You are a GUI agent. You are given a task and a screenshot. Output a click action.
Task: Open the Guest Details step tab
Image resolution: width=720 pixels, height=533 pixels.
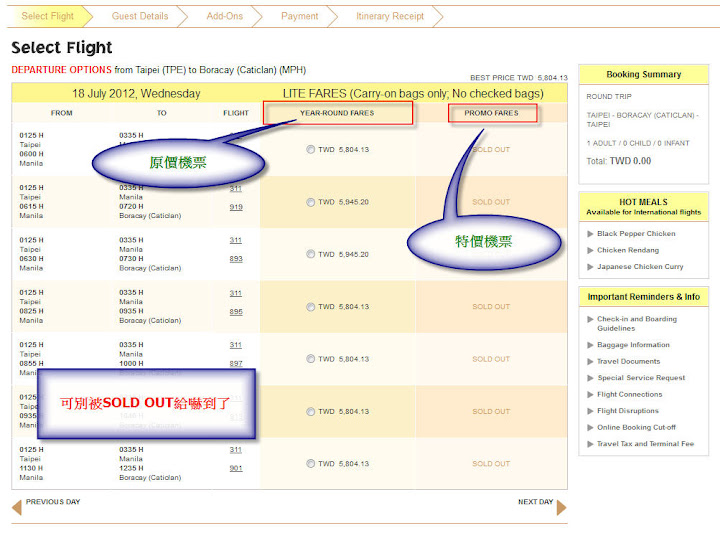click(x=140, y=16)
